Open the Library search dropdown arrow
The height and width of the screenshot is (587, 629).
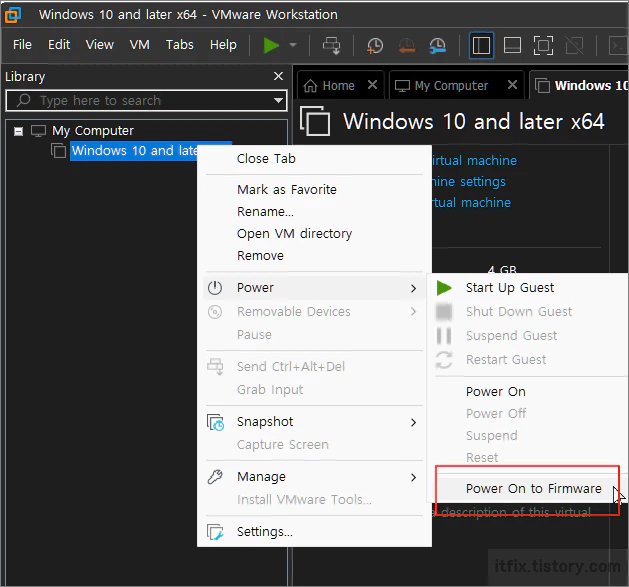pos(278,100)
